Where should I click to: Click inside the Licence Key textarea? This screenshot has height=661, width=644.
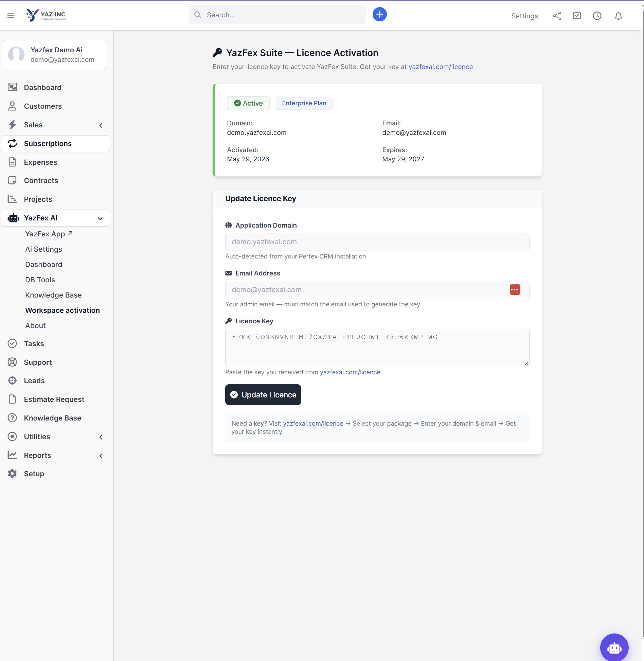[377, 347]
